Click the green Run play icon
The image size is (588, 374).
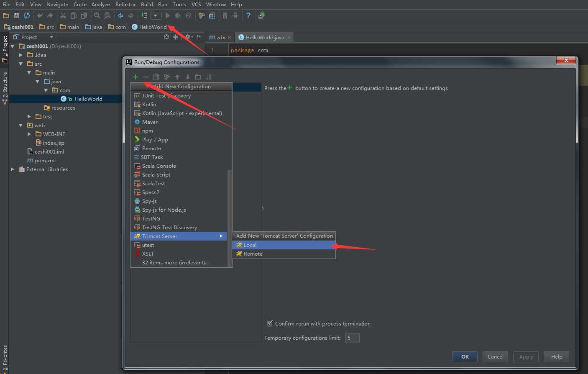click(167, 15)
